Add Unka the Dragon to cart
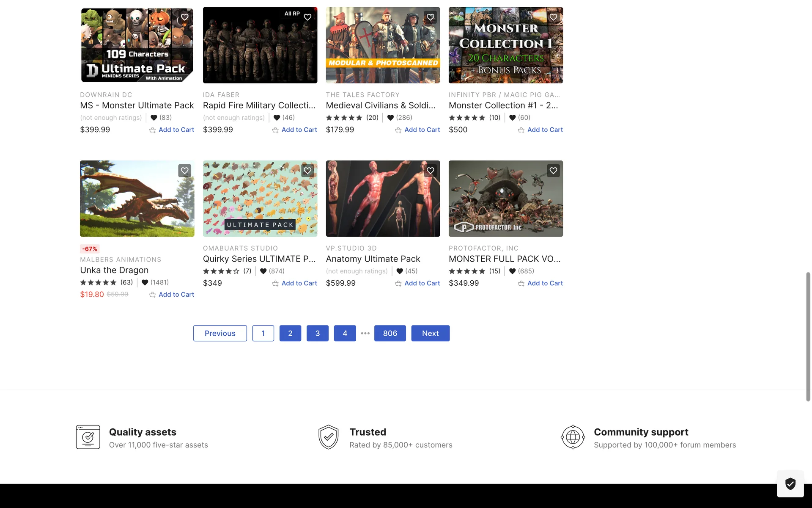The image size is (812, 508). pyautogui.click(x=176, y=295)
